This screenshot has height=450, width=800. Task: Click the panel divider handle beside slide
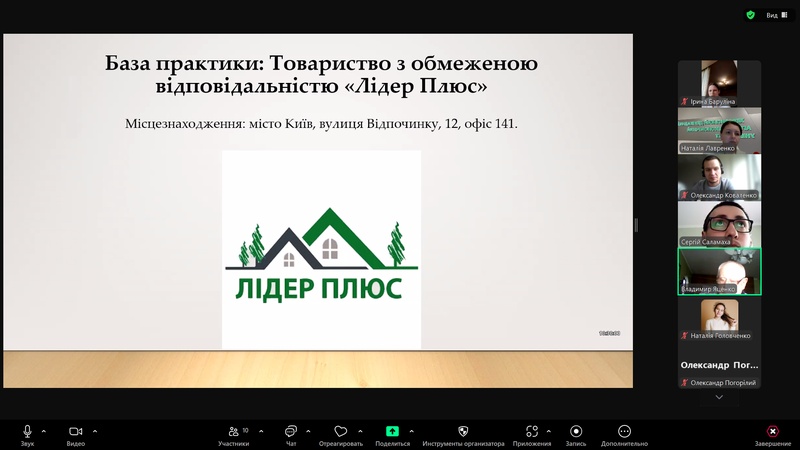(x=636, y=225)
